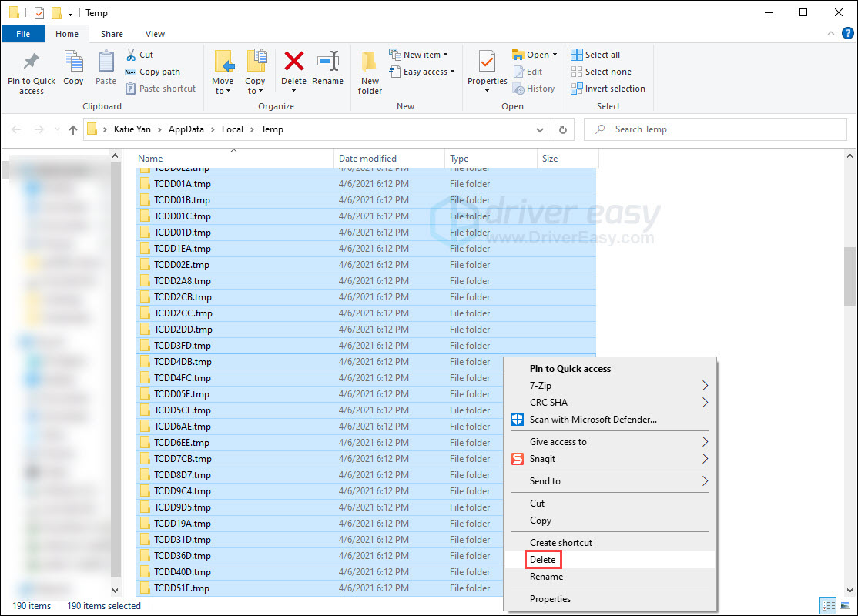Screen dimensions: 858x616
Task: Switch to the Share ribbon tab
Action: [112, 34]
